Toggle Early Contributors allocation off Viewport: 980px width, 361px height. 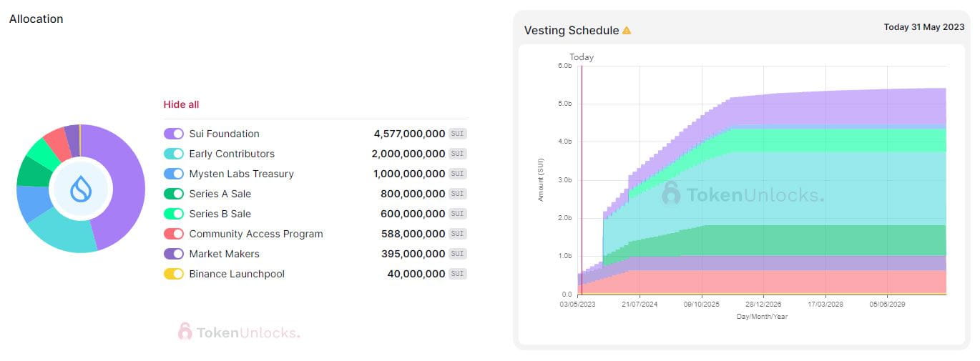coord(174,154)
